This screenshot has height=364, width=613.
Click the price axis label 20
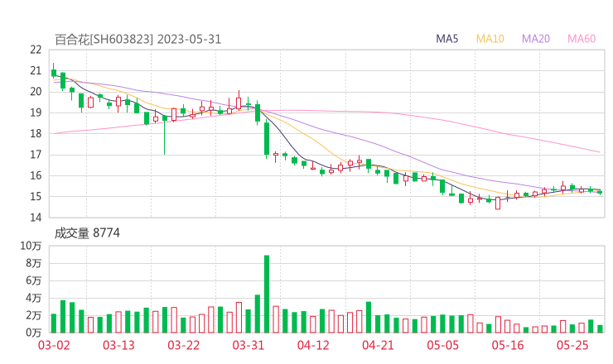(x=36, y=92)
